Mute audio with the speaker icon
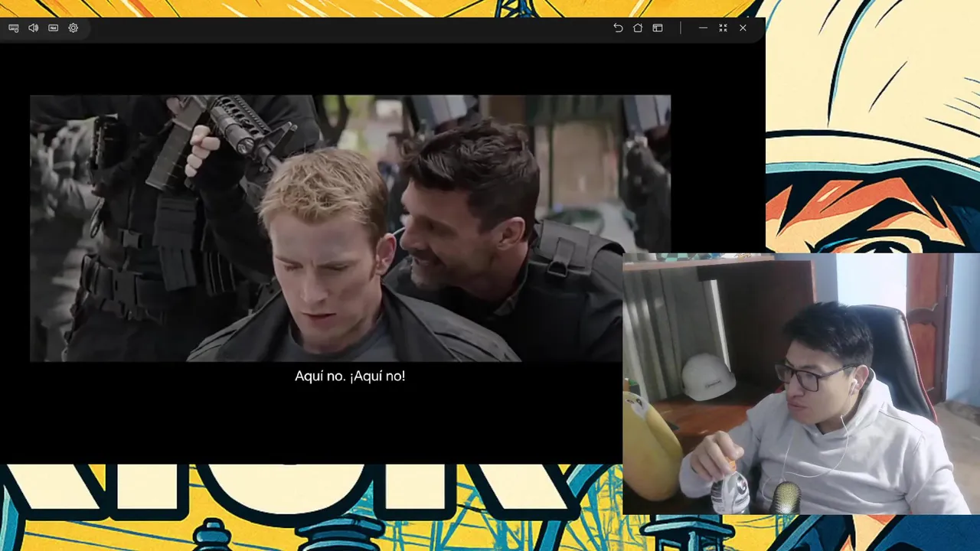The image size is (980, 551). [34, 28]
